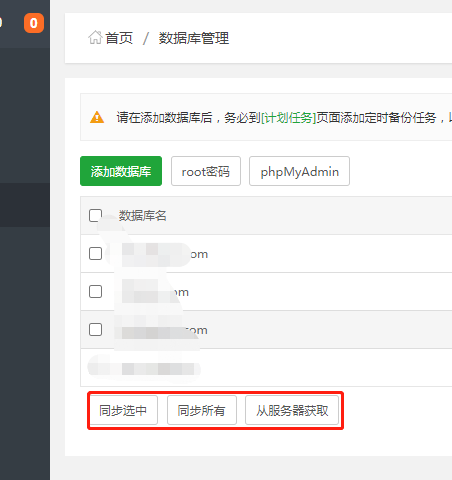Screen dimensions: 452x480
Task: Toggle select-all checkbox beside 数据库名
Action: click(x=95, y=215)
